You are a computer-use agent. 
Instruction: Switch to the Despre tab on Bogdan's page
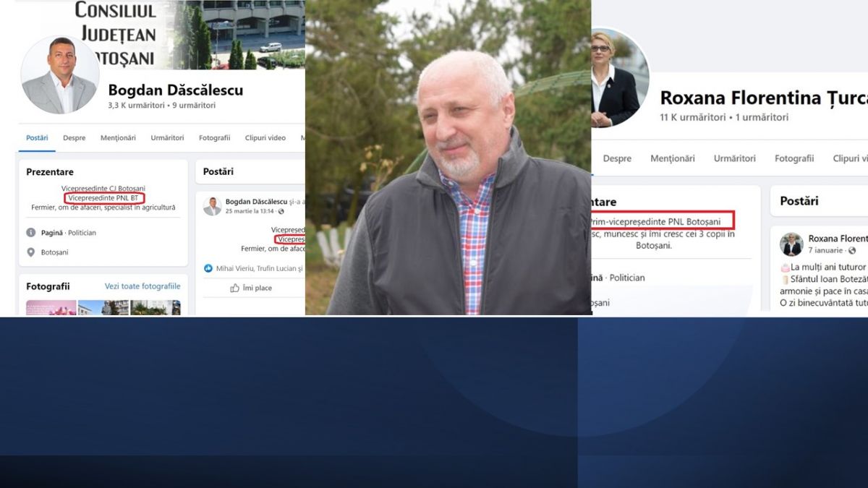click(74, 138)
